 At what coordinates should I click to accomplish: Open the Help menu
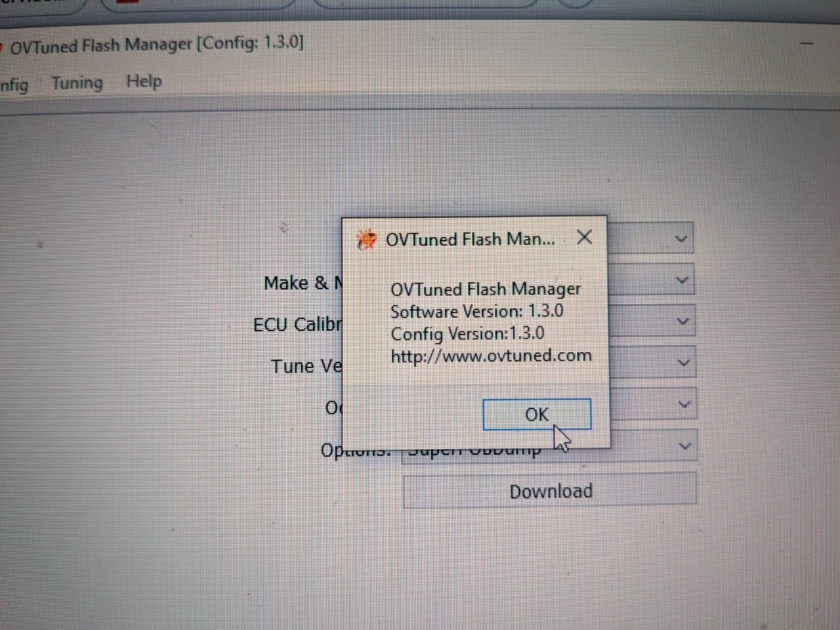144,81
